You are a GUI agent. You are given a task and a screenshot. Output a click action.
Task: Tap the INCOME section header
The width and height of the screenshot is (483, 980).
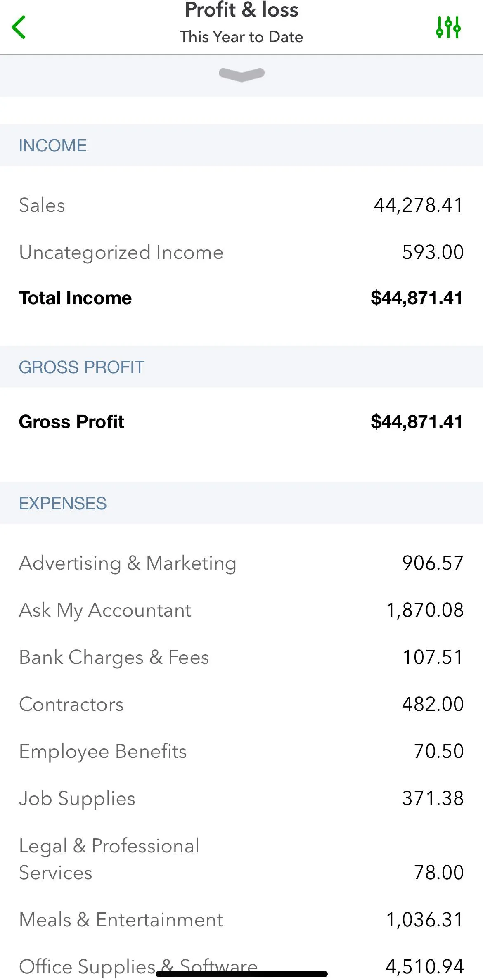tap(53, 145)
